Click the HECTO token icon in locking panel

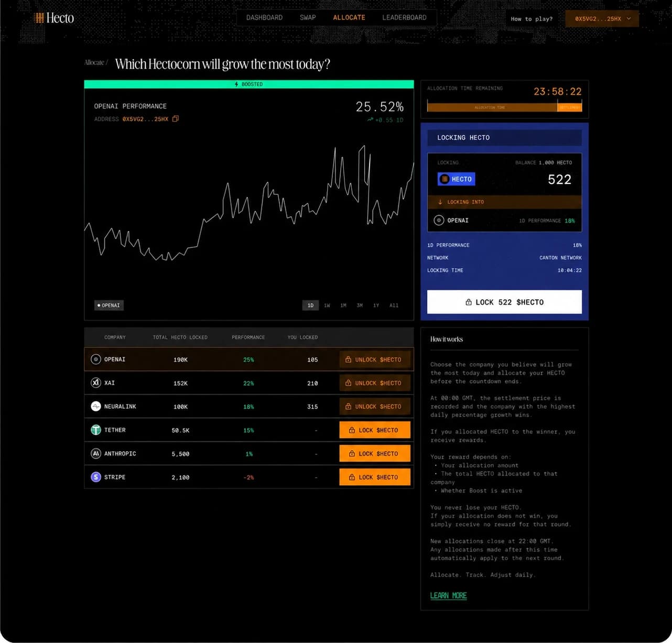445,179
